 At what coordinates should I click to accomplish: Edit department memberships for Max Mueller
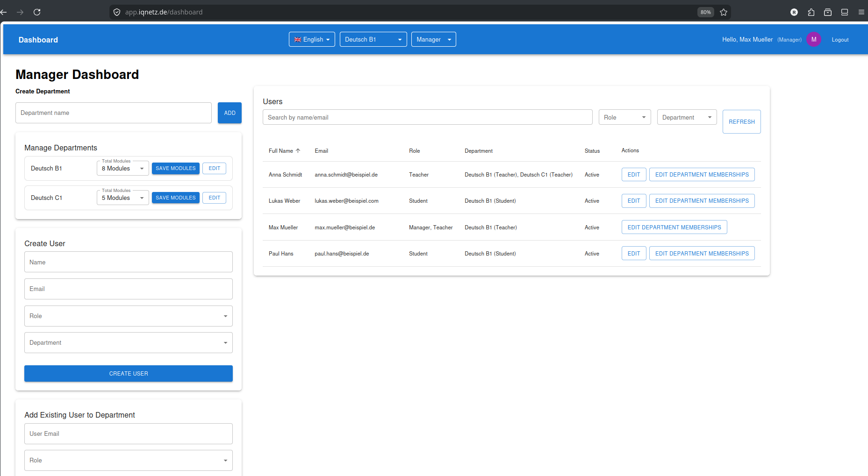(674, 227)
